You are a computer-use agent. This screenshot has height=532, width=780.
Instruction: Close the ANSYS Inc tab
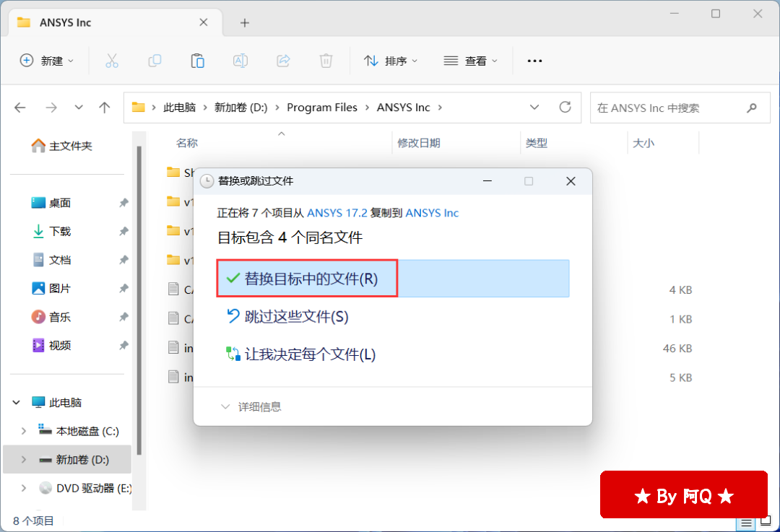(204, 22)
